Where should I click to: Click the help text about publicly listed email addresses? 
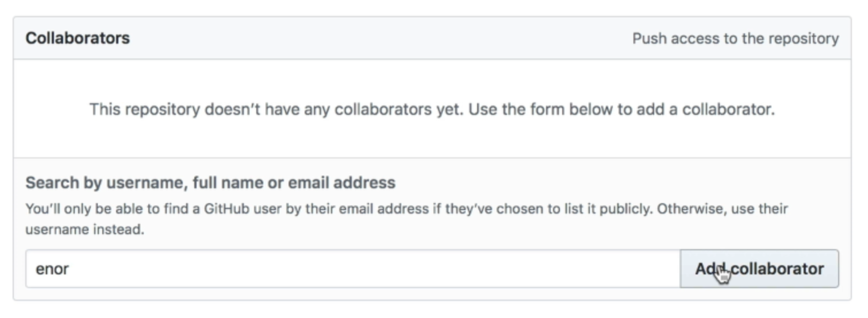pos(406,219)
